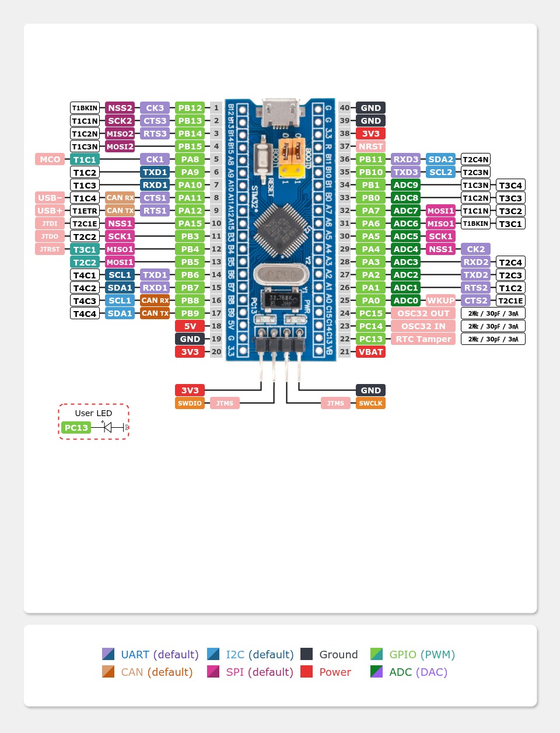Toggle the NRST pin label
Viewport: 560px width, 733px height.
[x=370, y=146]
